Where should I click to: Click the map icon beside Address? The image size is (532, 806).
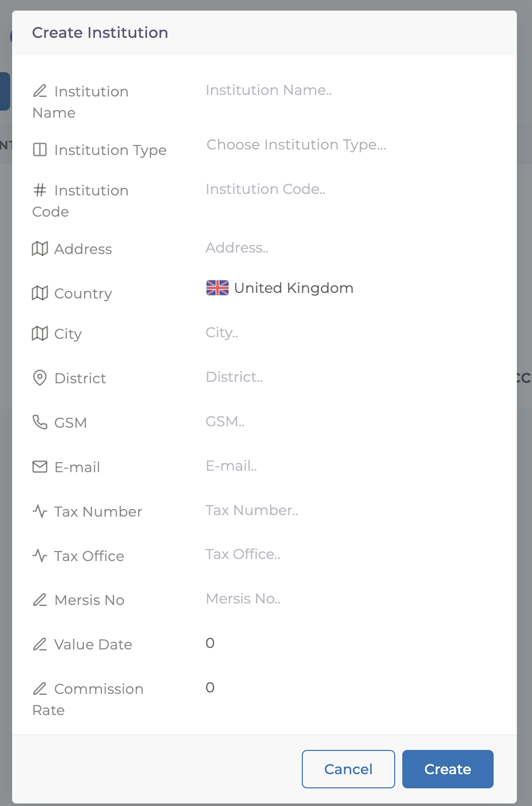point(40,249)
